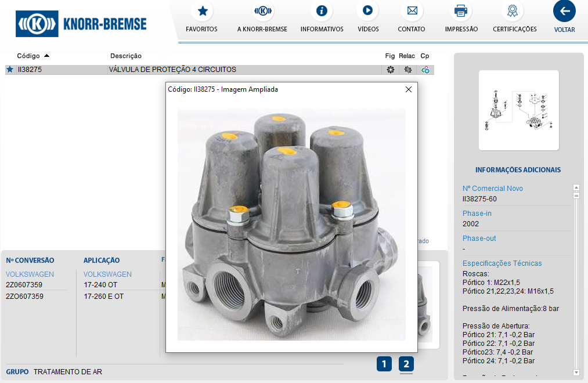The width and height of the screenshot is (588, 383).
Task: Open the Certificações ribbon icon
Action: pyautogui.click(x=514, y=10)
